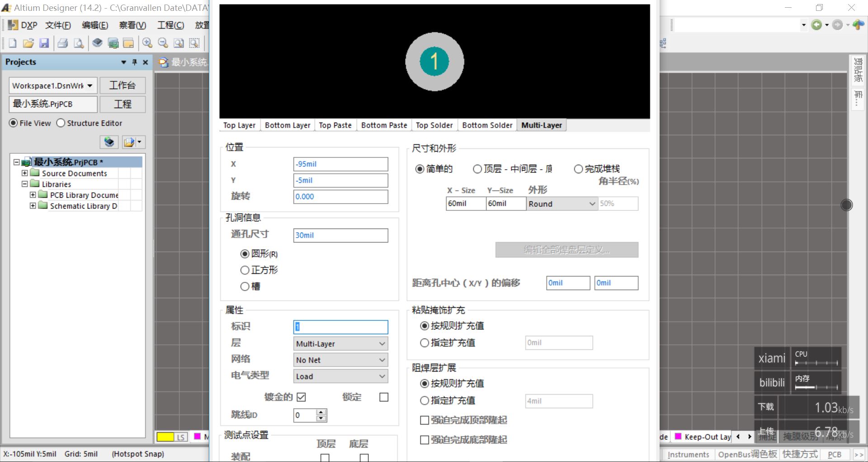The width and height of the screenshot is (868, 462).
Task: Click the Devices view icon in toolbar
Action: (x=97, y=43)
